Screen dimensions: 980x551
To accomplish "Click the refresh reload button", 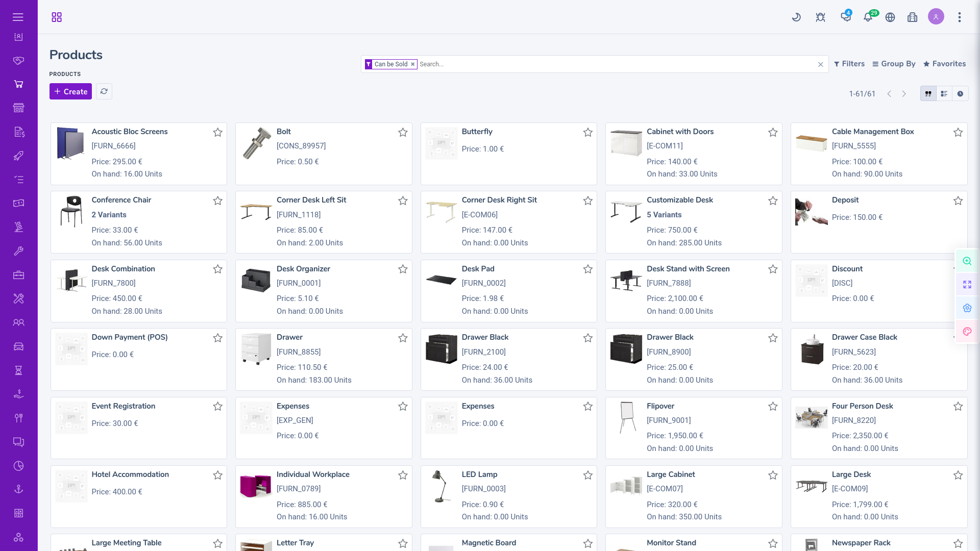I will [x=104, y=92].
